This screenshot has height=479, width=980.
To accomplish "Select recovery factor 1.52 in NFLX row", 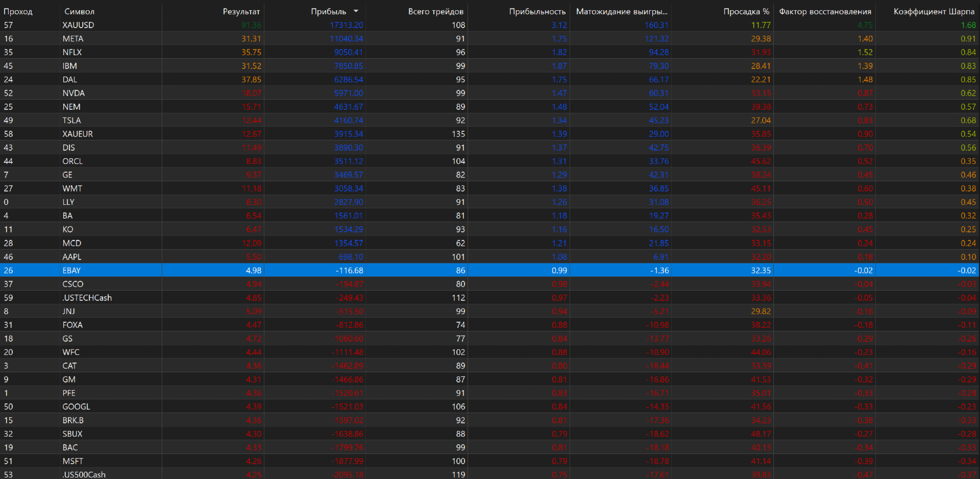I will click(x=865, y=52).
